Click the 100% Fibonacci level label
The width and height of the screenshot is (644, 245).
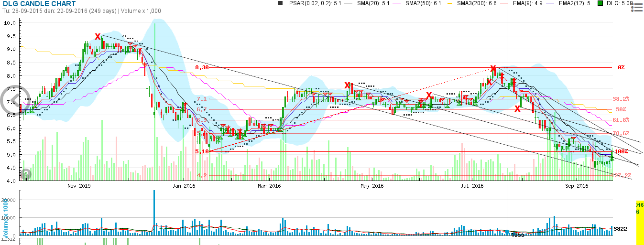click(x=621, y=151)
